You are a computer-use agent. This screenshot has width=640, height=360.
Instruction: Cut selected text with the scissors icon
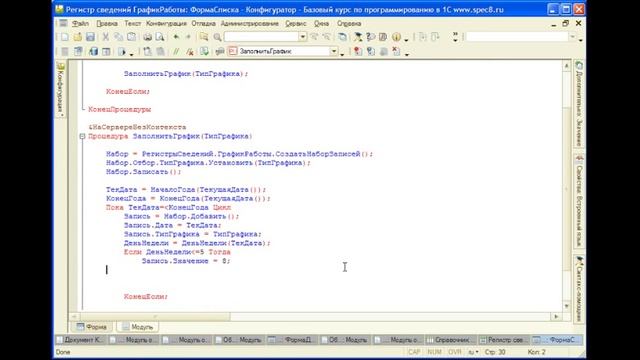[x=106, y=37]
